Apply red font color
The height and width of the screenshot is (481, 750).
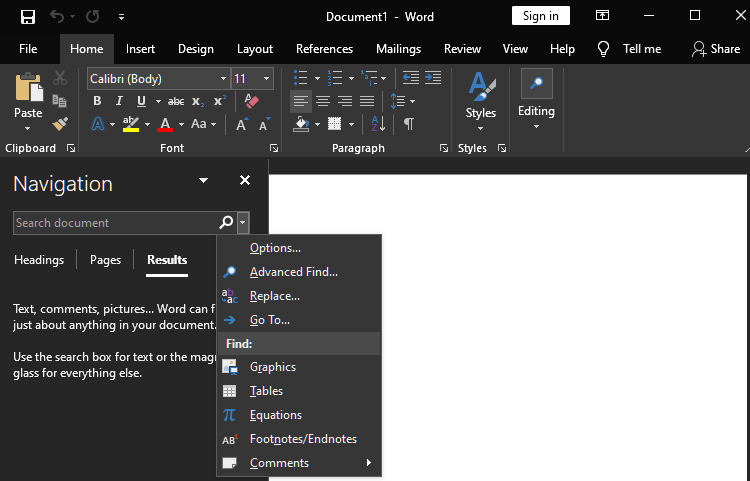point(165,124)
